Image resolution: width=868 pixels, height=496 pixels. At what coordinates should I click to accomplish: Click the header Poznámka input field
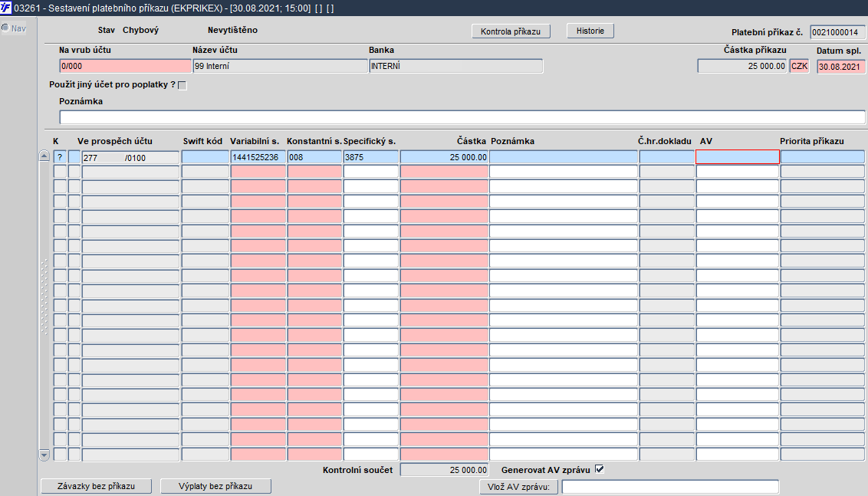click(462, 117)
